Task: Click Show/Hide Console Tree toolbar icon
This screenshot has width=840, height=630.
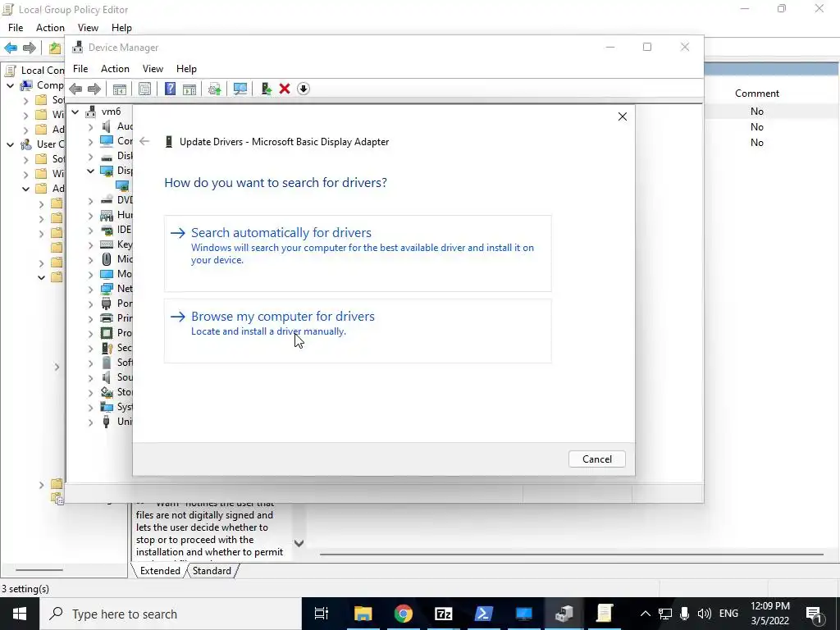Action: point(120,89)
